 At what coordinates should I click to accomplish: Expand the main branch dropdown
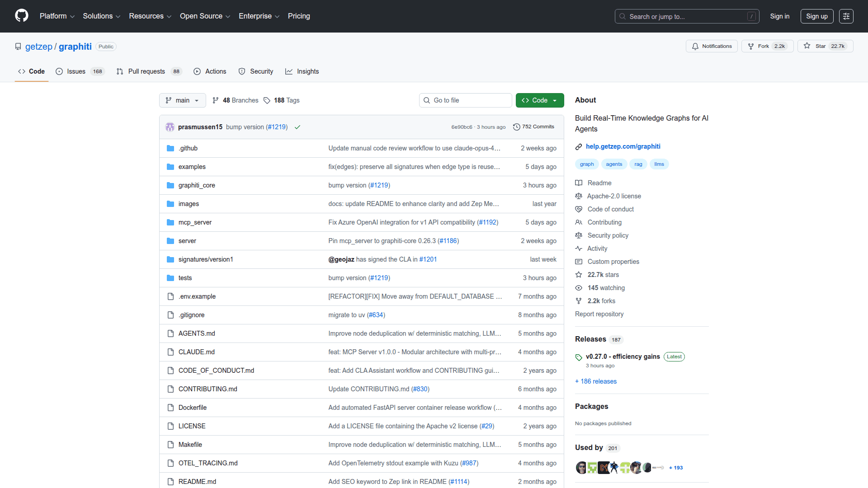(x=182, y=100)
